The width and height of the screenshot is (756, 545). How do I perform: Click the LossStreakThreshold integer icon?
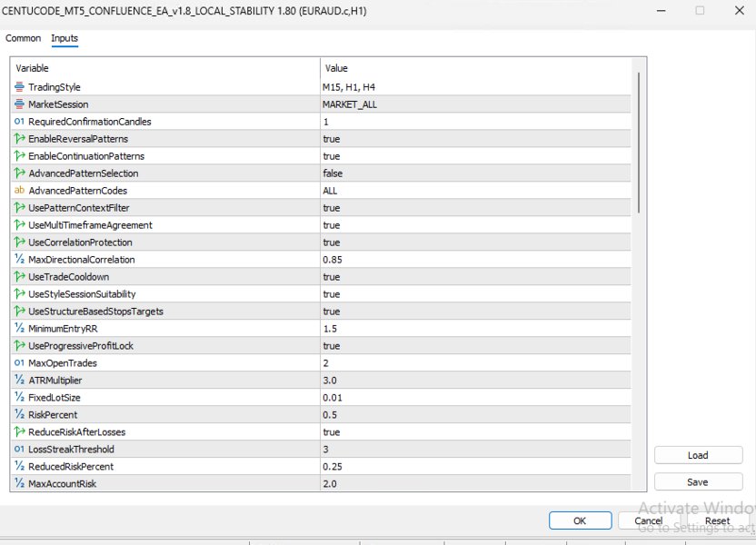point(19,449)
